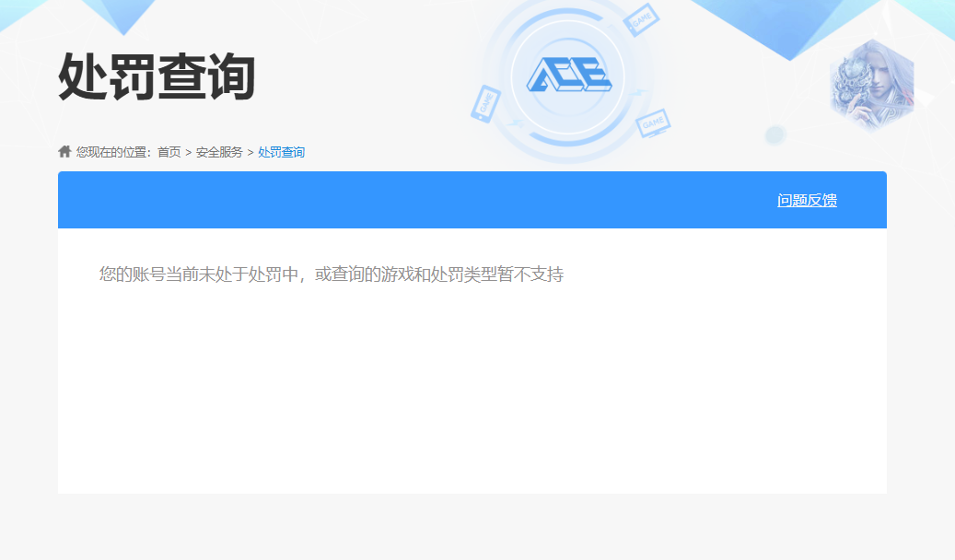
Task: Click the GAME phone icon left of the logo
Action: click(x=487, y=103)
